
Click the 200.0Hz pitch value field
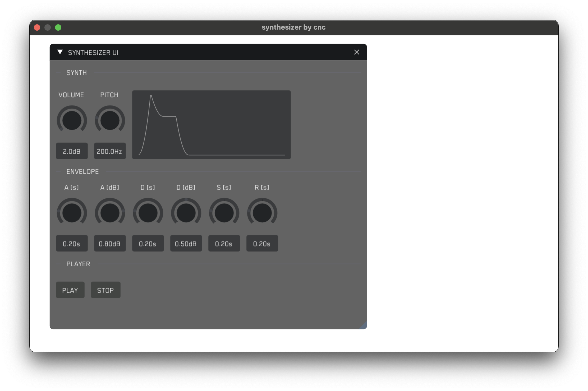pos(110,151)
